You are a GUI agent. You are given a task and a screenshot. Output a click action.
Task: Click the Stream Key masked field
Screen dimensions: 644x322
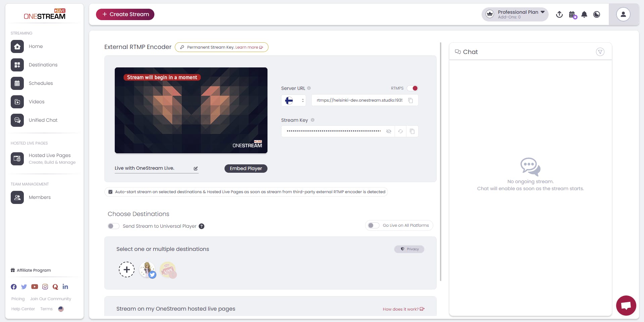tap(334, 131)
